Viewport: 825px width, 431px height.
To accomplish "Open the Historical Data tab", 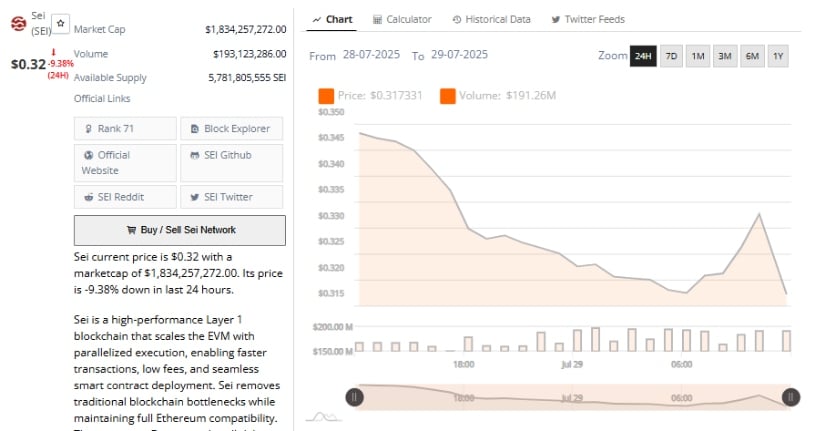I will pos(491,19).
